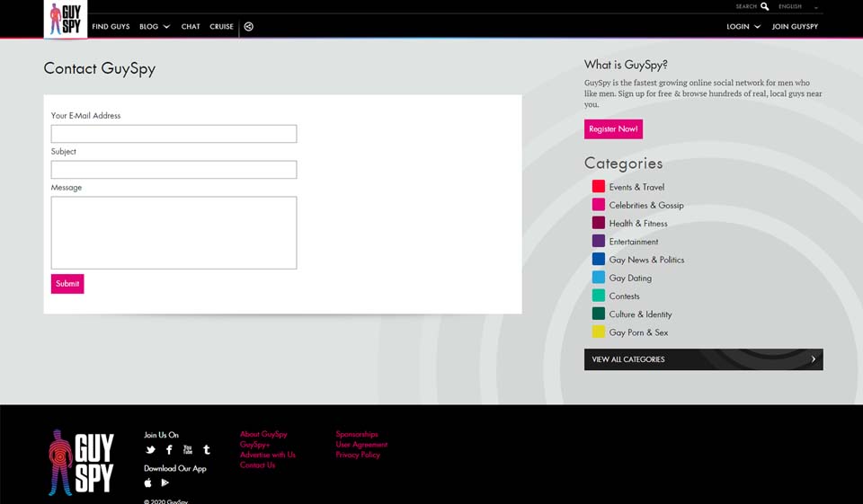The image size is (863, 504).
Task: Click the Register Now! button
Action: tap(613, 129)
